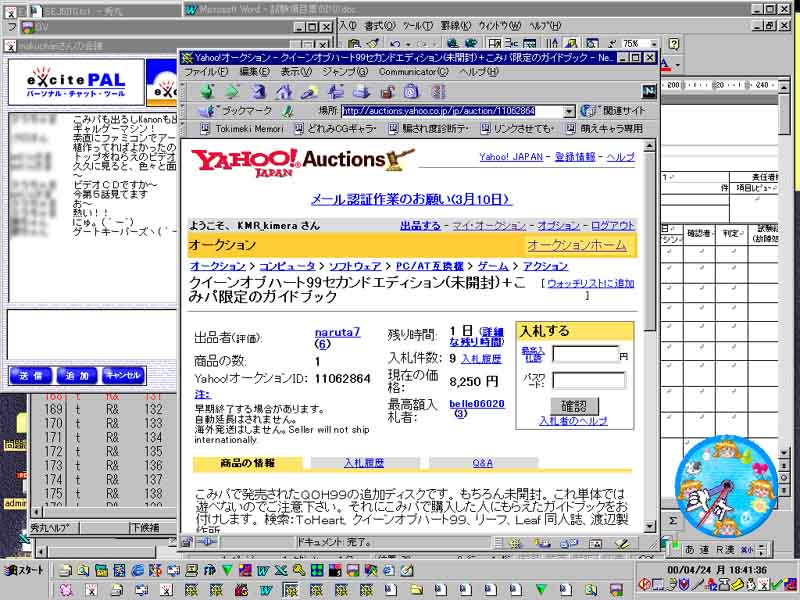Open the Tokimeki Memori bookmark

242,129
